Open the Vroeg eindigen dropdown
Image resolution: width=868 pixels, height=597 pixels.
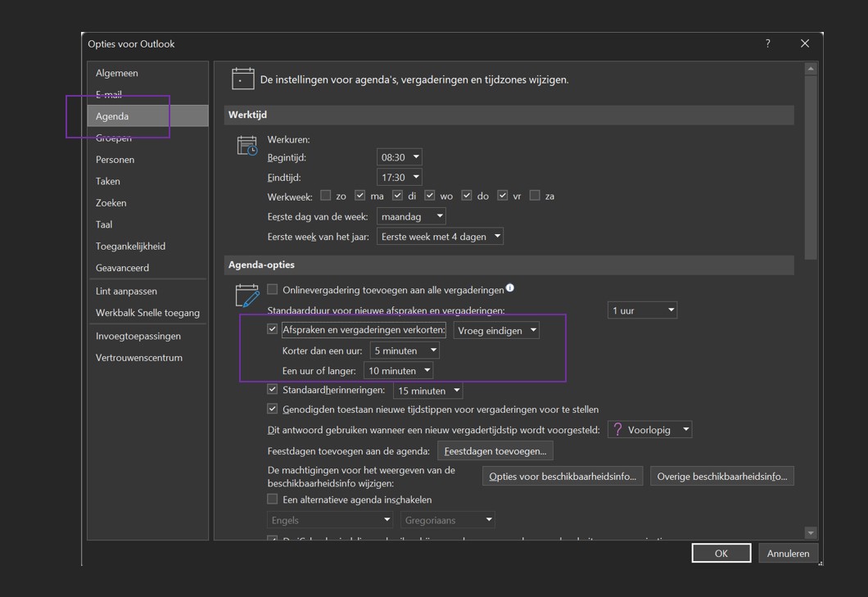point(496,331)
